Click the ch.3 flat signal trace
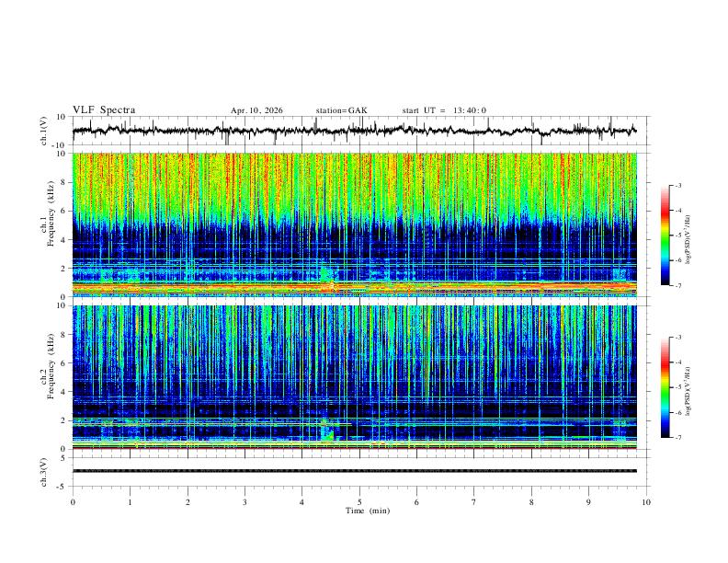 tap(355, 471)
